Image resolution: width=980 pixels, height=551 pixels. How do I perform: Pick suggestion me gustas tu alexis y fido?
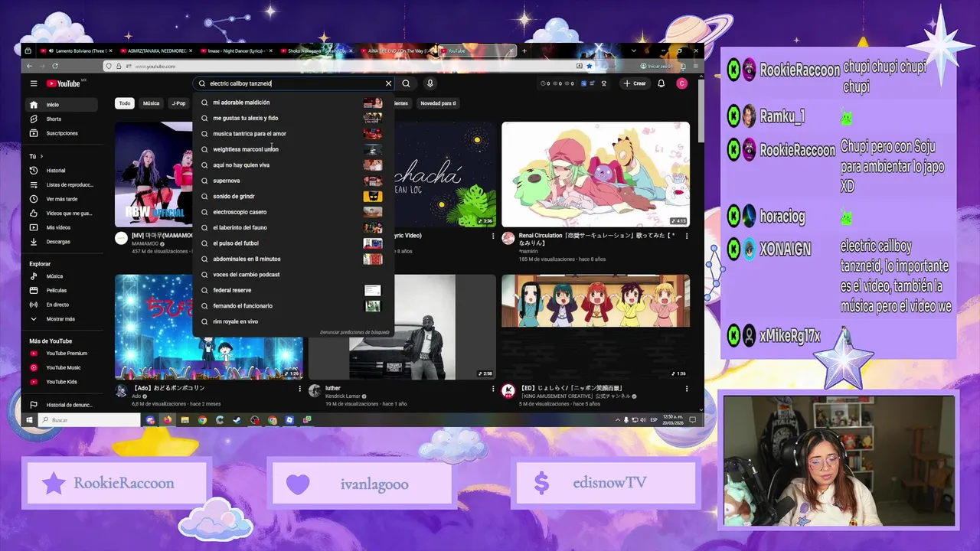[293, 118]
